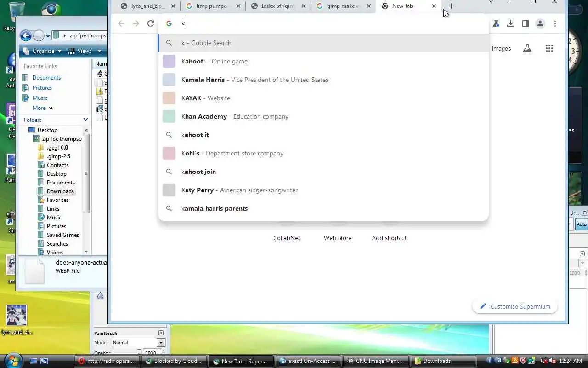
Task: Pick the Kamala Harris suggestion
Action: click(x=323, y=80)
